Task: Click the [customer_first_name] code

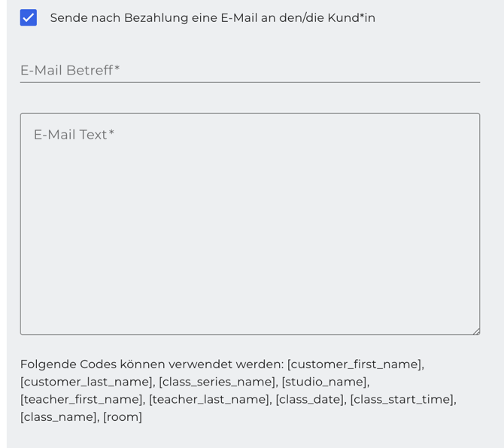Action: tap(355, 364)
